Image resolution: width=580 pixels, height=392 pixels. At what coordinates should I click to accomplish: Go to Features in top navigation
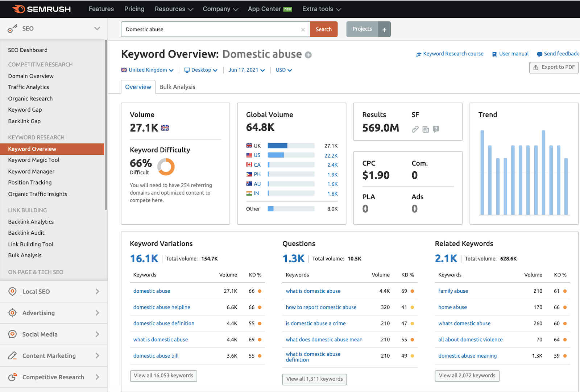[x=101, y=9]
